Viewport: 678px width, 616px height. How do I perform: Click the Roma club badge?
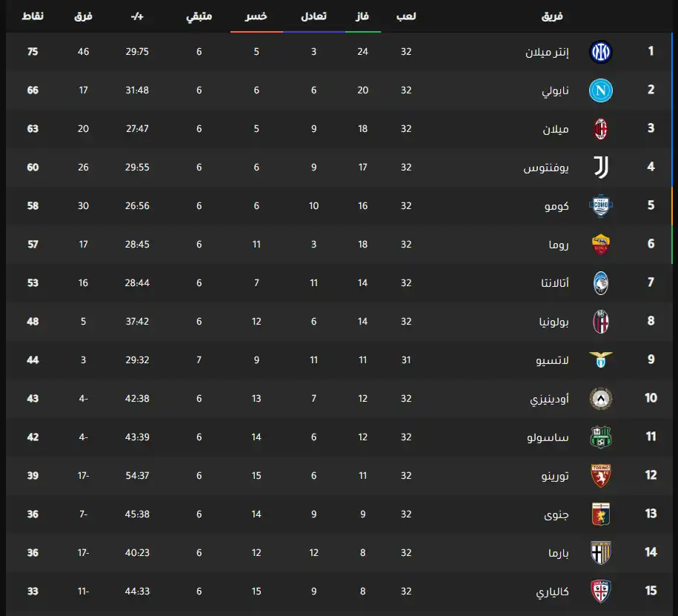pos(600,245)
